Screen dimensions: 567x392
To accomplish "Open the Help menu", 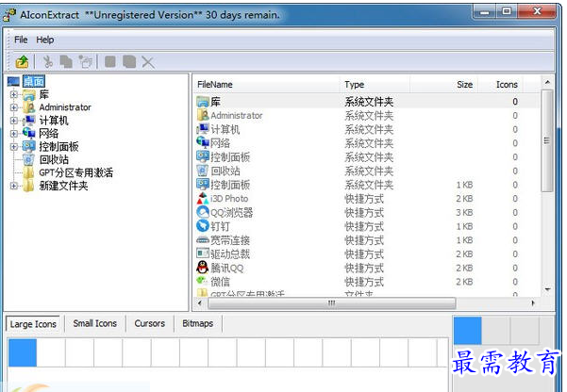I will point(45,40).
